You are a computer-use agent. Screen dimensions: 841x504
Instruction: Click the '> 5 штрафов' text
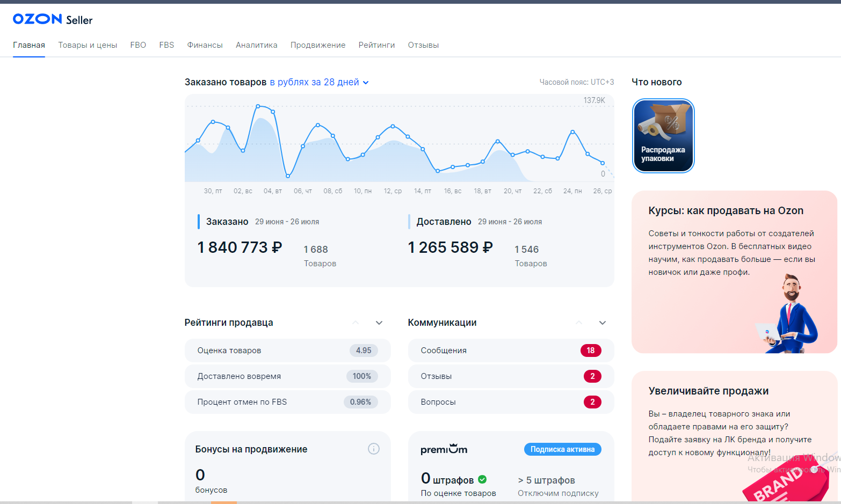546,480
